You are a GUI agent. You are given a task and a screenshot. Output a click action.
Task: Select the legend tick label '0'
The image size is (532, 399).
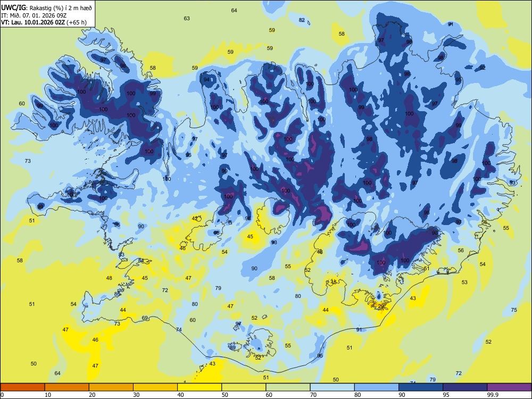pos(2,395)
